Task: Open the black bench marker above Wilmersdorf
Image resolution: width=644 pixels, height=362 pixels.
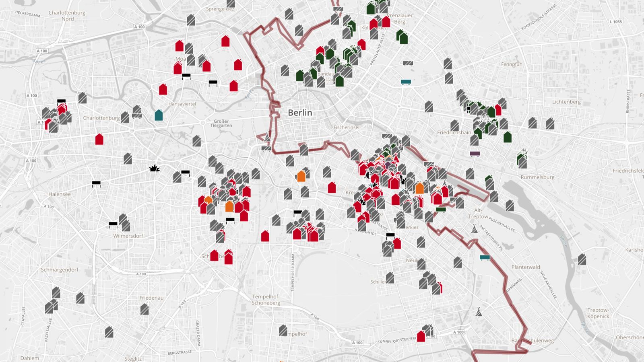Action: tap(113, 224)
